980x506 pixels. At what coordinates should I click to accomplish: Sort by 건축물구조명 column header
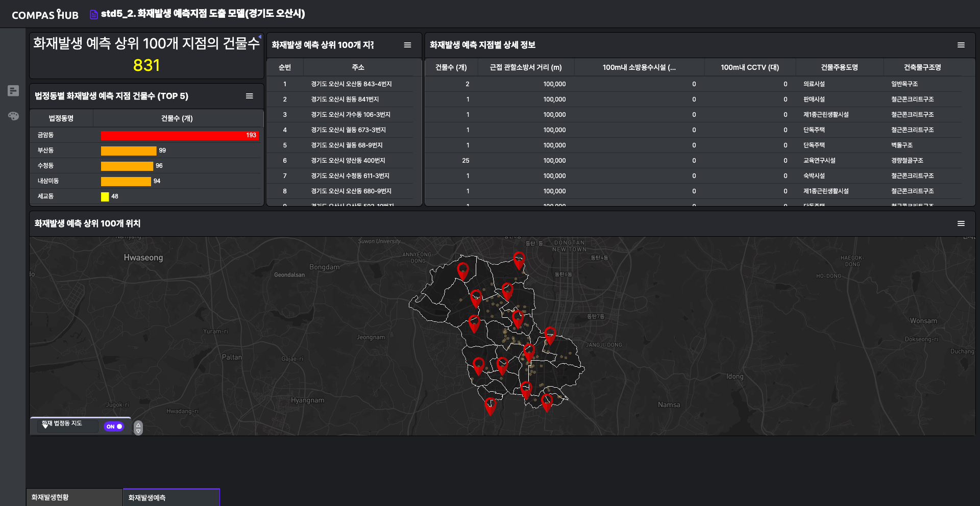click(922, 67)
